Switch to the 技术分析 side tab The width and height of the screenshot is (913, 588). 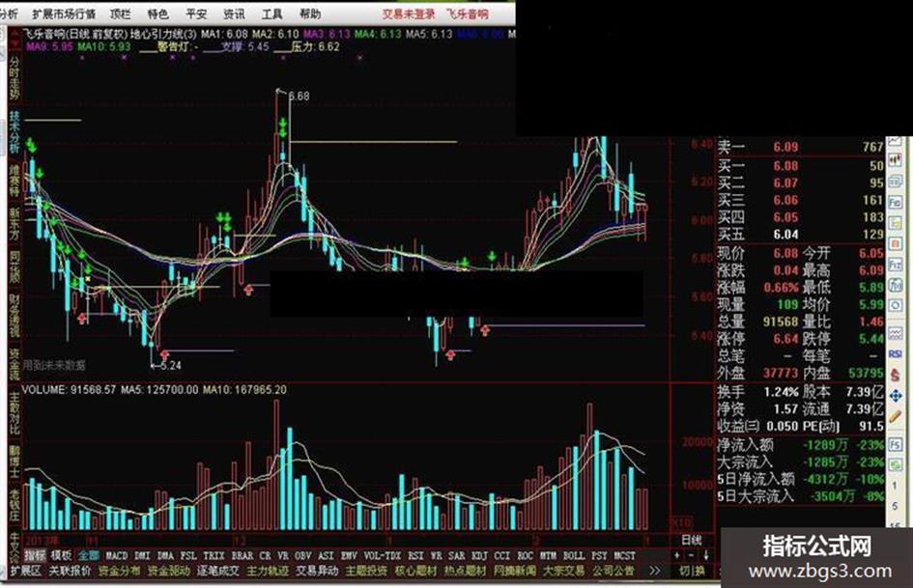coord(14,131)
